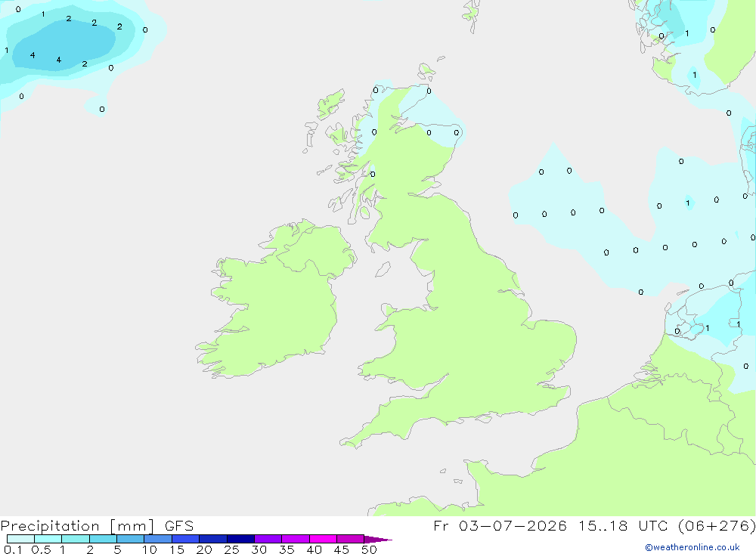Open the weatheronline.co.uk link

pos(692,547)
